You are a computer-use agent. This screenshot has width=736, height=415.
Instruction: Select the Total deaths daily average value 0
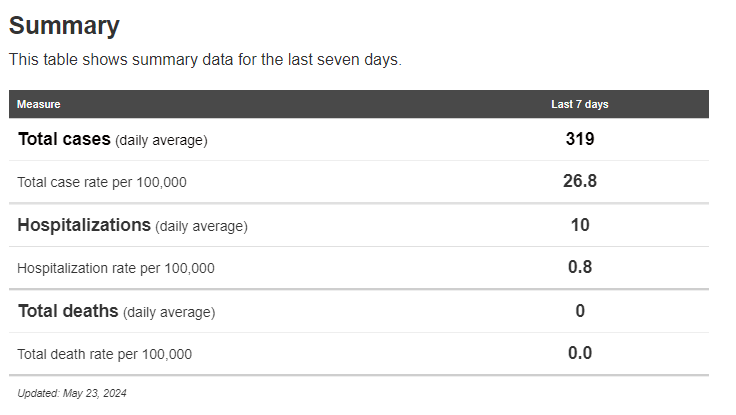[x=580, y=311]
